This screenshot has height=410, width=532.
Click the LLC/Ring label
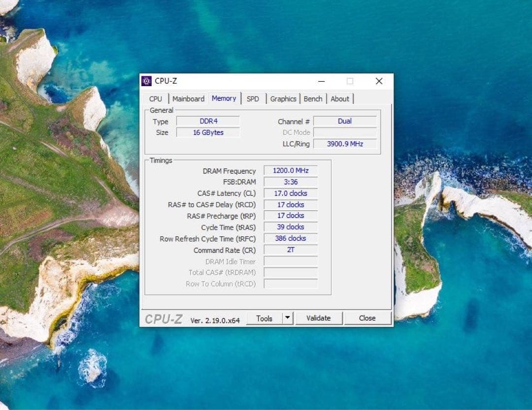(296, 144)
